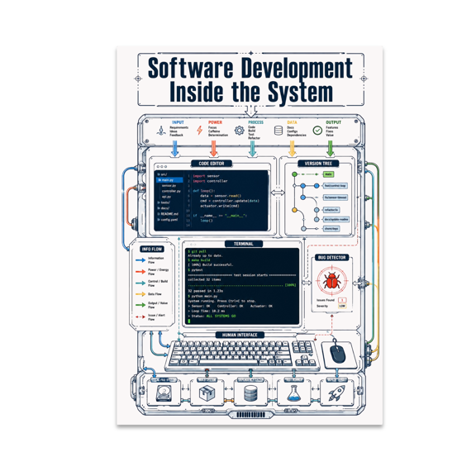Click the stacked database icon in bottom row
Screen dimensions: 476x476
point(250,393)
